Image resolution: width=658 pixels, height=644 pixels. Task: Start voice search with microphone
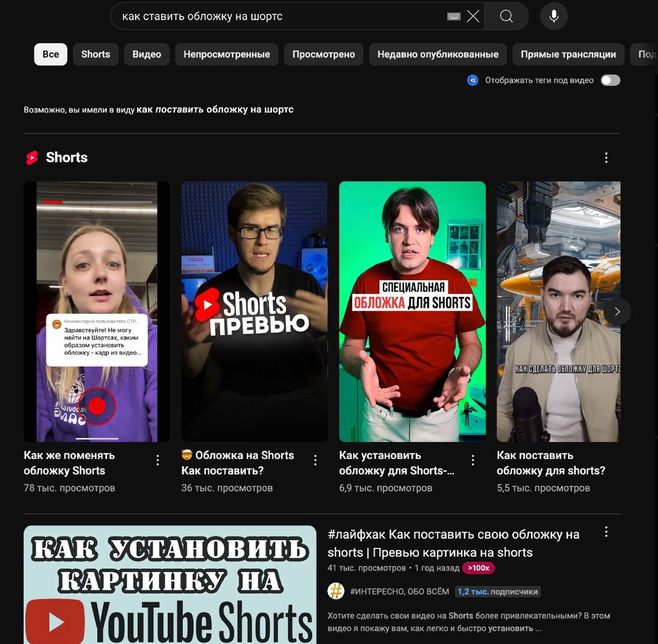[554, 16]
